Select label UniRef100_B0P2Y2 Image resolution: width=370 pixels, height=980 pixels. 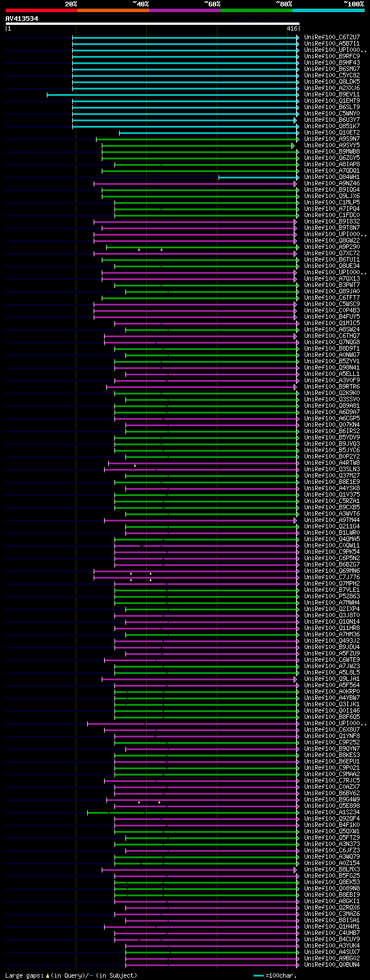point(332,456)
